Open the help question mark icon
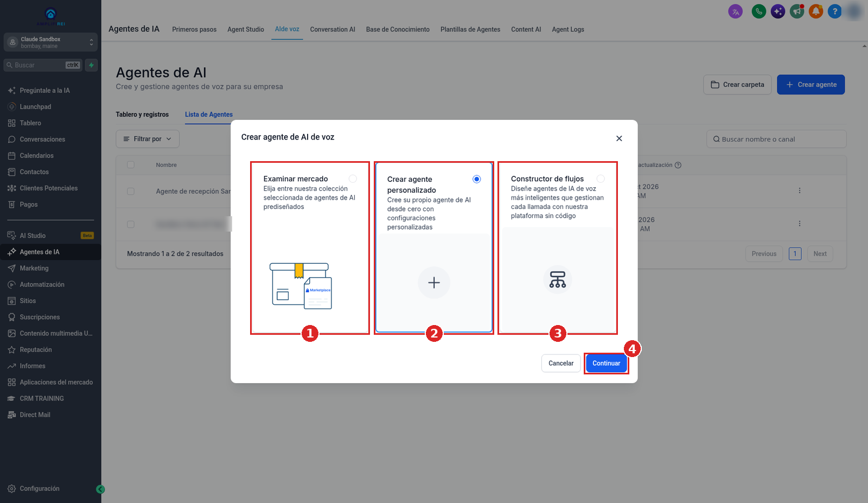Viewport: 868px width, 503px height. [835, 11]
